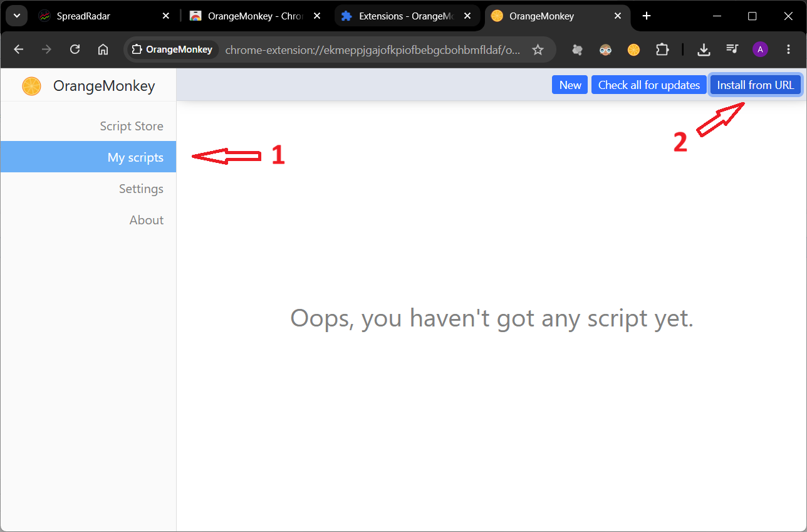Click Install from URL button
Screen dimensions: 807x532
[x=756, y=85]
